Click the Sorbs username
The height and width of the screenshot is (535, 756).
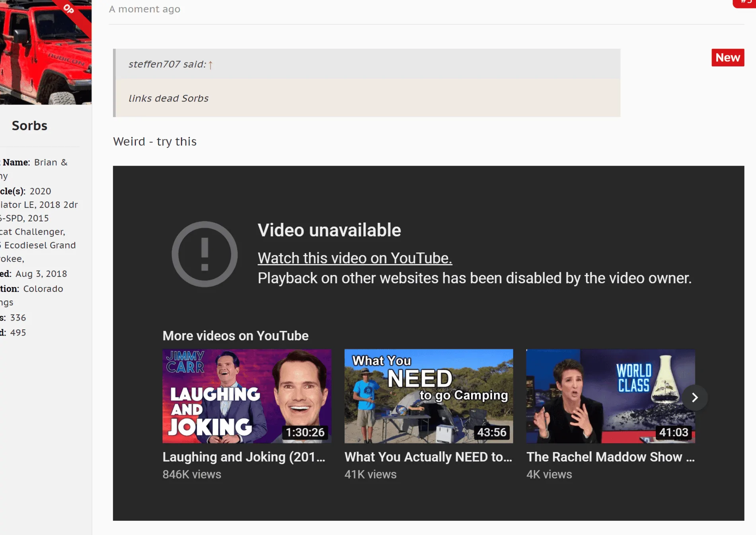[29, 126]
